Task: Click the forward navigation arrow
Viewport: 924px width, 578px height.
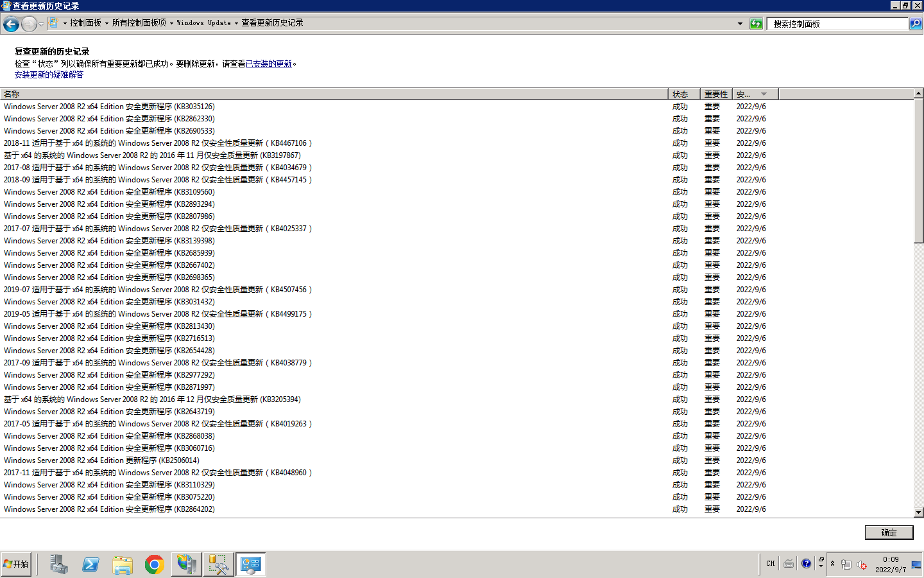Action: (x=29, y=24)
